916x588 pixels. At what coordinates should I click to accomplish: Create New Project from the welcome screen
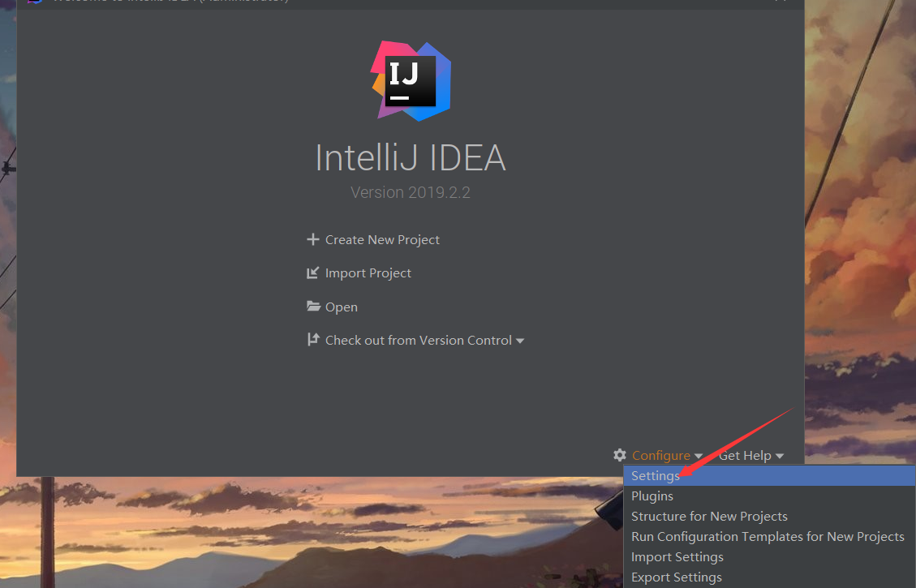(x=382, y=239)
